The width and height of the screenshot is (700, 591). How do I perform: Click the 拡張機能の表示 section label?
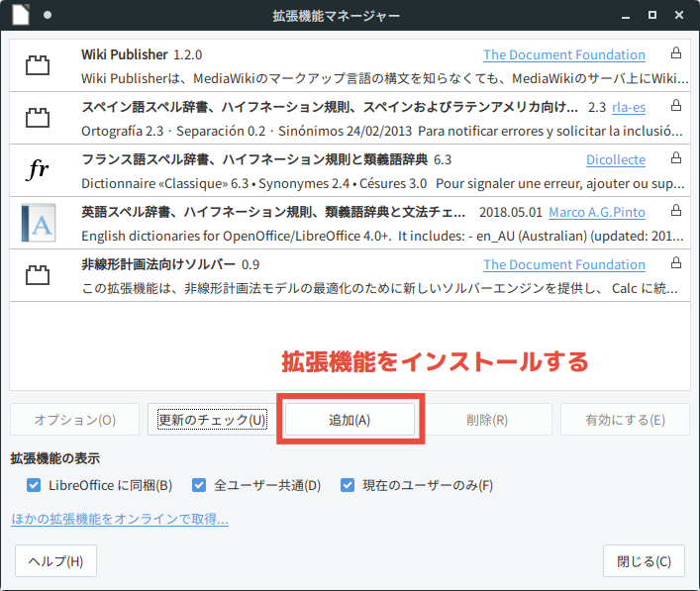[55, 458]
